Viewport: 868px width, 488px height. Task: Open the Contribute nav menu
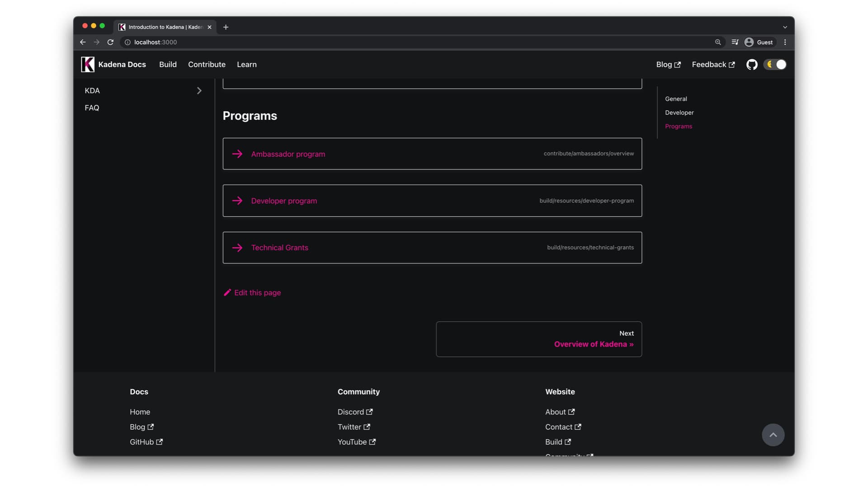coord(207,65)
